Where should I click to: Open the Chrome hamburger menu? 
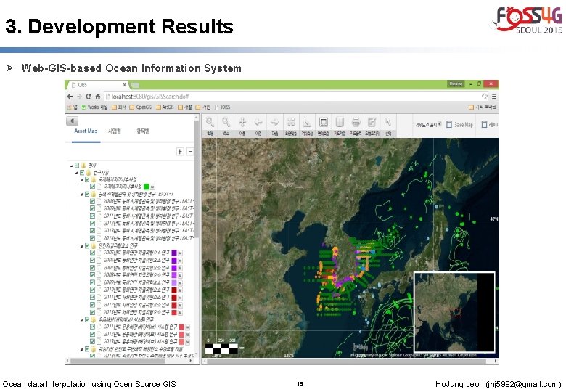click(494, 97)
